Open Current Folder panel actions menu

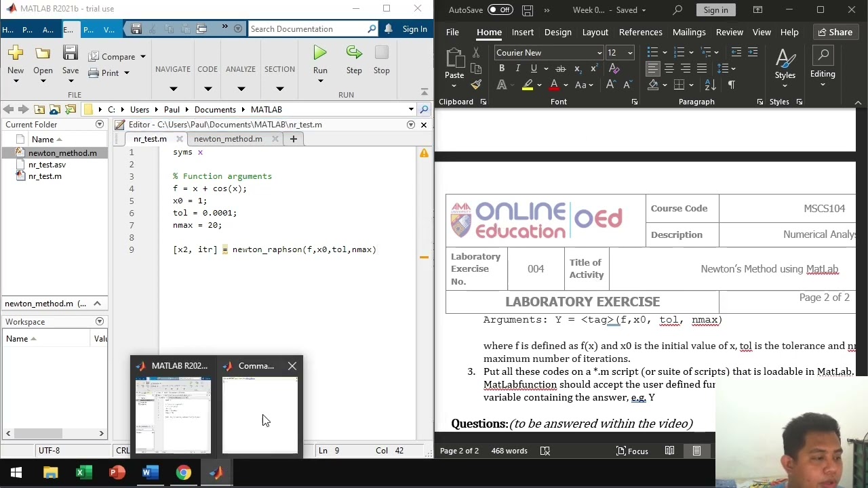pos(100,125)
